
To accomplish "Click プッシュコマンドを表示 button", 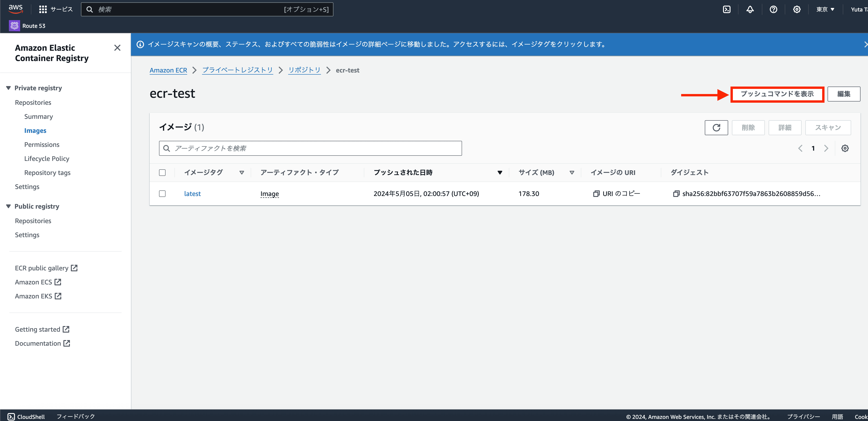I will (x=777, y=94).
